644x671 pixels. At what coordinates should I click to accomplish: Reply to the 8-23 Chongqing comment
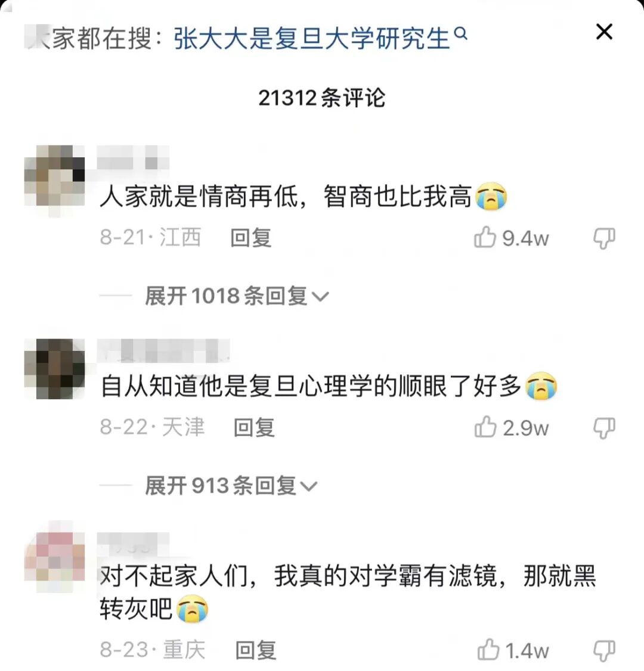tap(256, 650)
